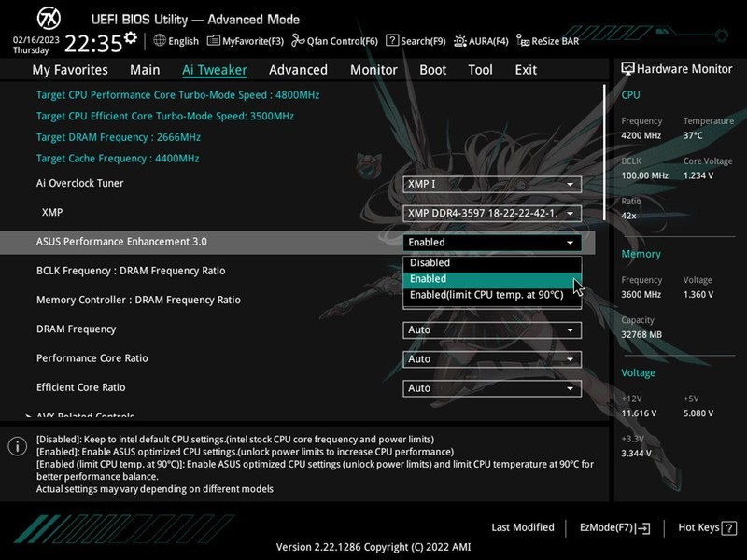The image size is (747, 560).
Task: Open MyFavorite(F3) from top toolbar
Action: pos(246,41)
